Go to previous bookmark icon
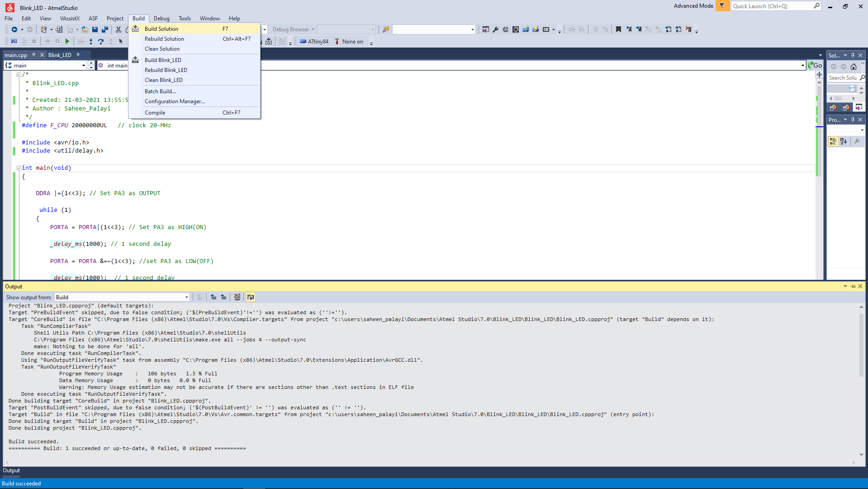The height and width of the screenshot is (489, 868). click(629, 29)
